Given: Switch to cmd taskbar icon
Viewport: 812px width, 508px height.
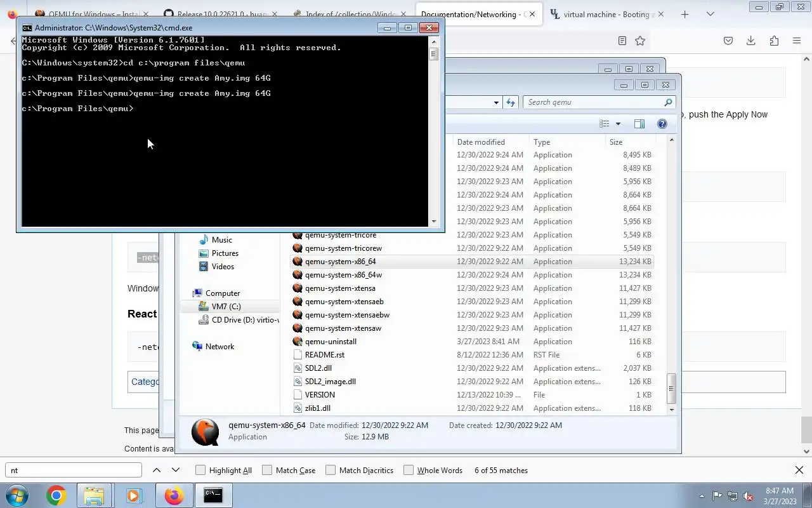Looking at the screenshot, I should click(213, 495).
